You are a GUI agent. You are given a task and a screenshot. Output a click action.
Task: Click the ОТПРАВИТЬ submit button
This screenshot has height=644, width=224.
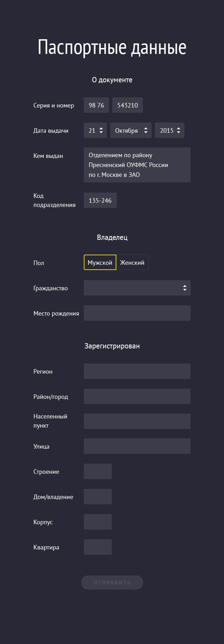point(112,582)
